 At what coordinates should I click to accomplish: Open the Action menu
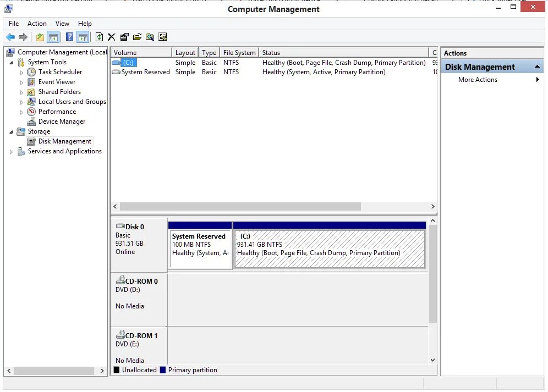tap(37, 24)
